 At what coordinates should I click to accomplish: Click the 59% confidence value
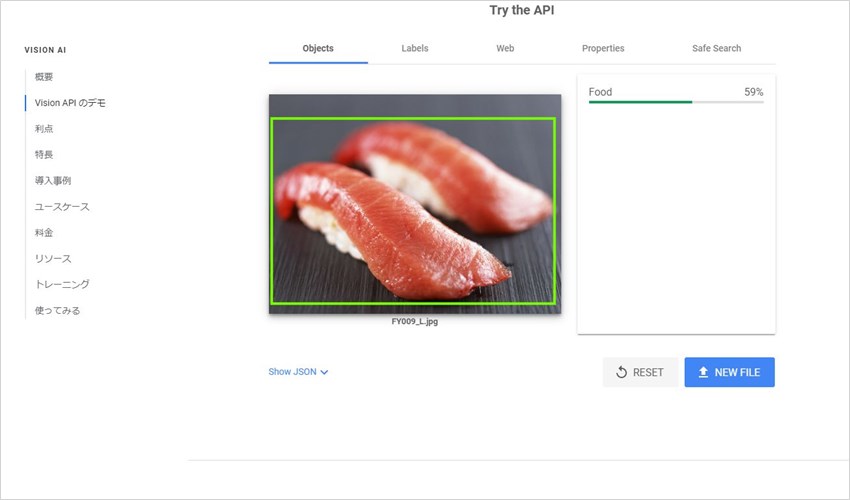(754, 92)
